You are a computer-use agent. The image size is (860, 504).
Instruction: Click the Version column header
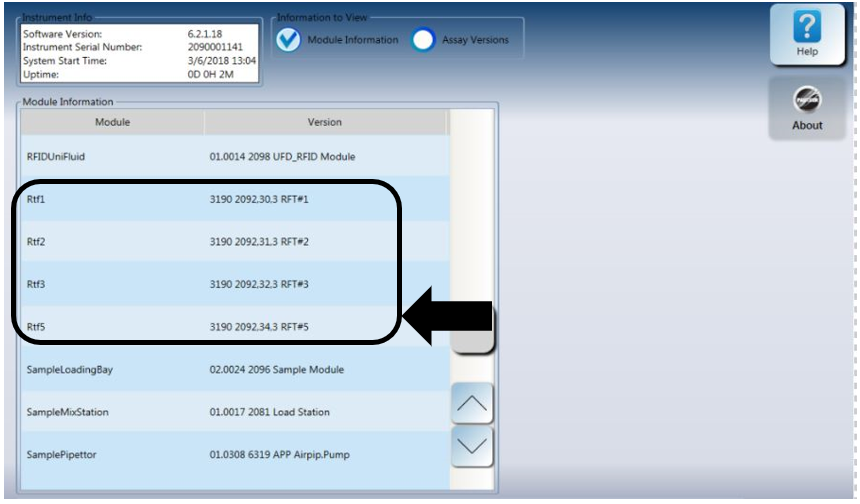click(x=325, y=122)
